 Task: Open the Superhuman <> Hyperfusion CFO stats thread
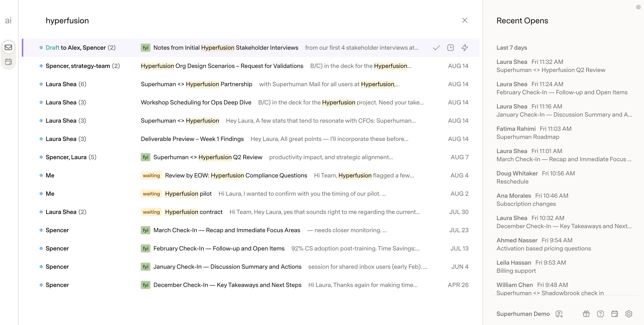pos(251,121)
